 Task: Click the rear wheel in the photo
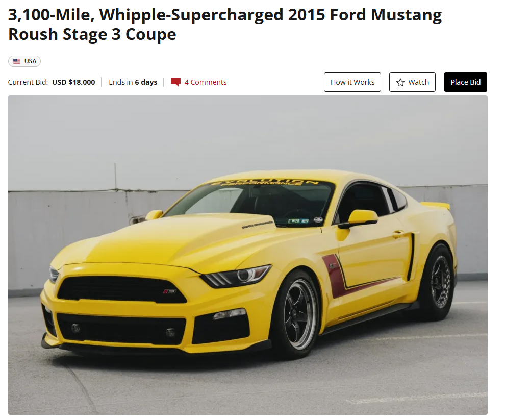click(439, 282)
